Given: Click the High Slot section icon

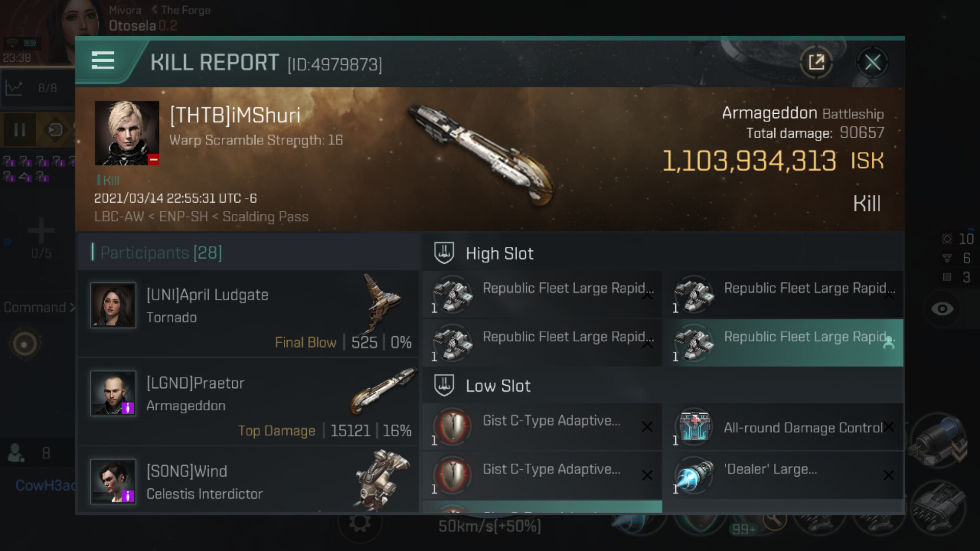Looking at the screenshot, I should (444, 253).
